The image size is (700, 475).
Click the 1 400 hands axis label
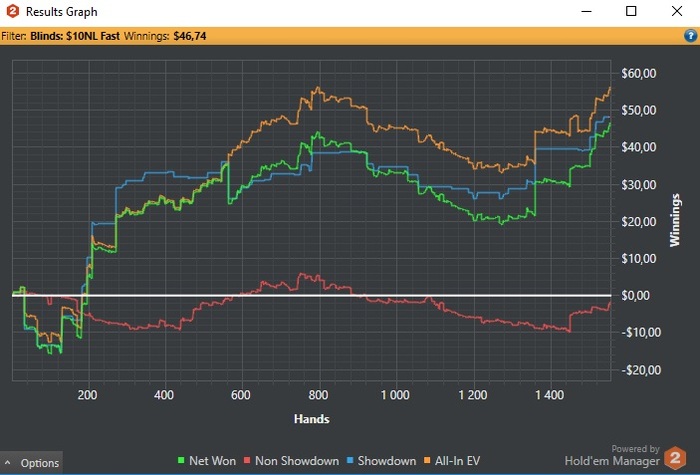click(550, 395)
